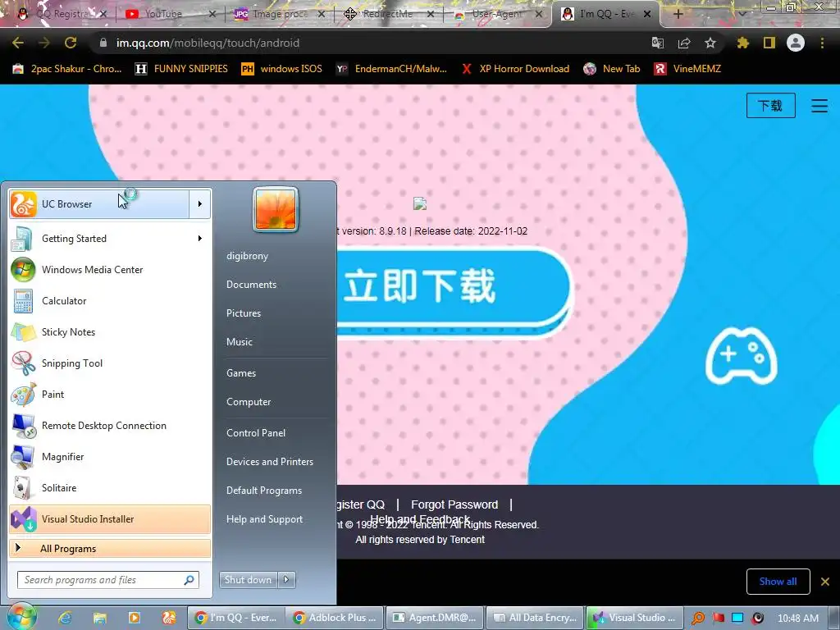Viewport: 840px width, 630px height.
Task: Open Chrome extensions puzzle icon
Action: (743, 43)
